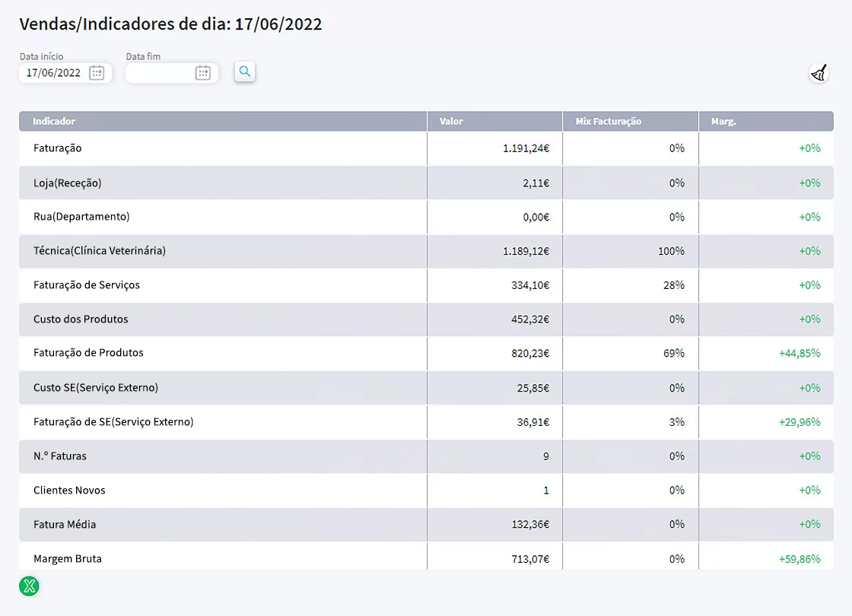
Task: Click the Vendas/Indicadores page title
Action: [169, 24]
